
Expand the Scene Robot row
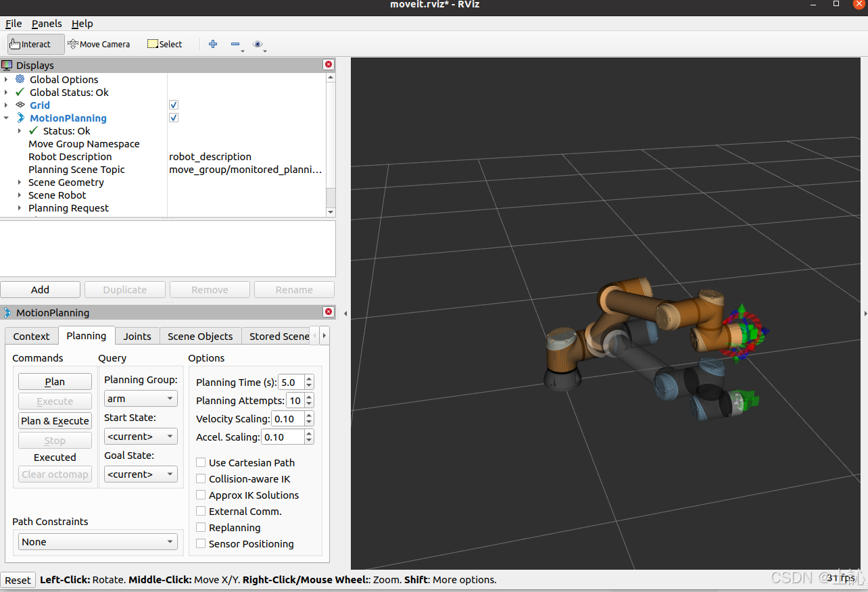pos(20,195)
